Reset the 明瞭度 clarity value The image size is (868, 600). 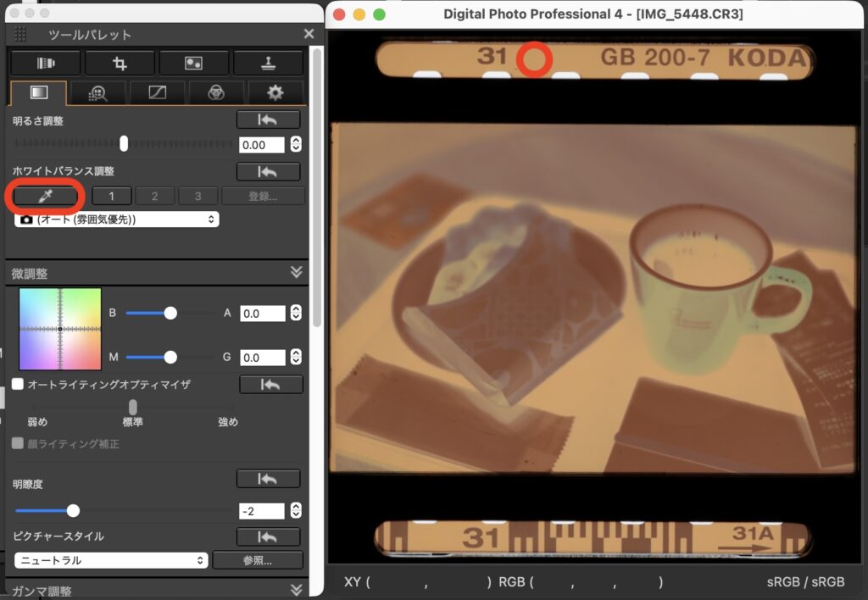268,479
